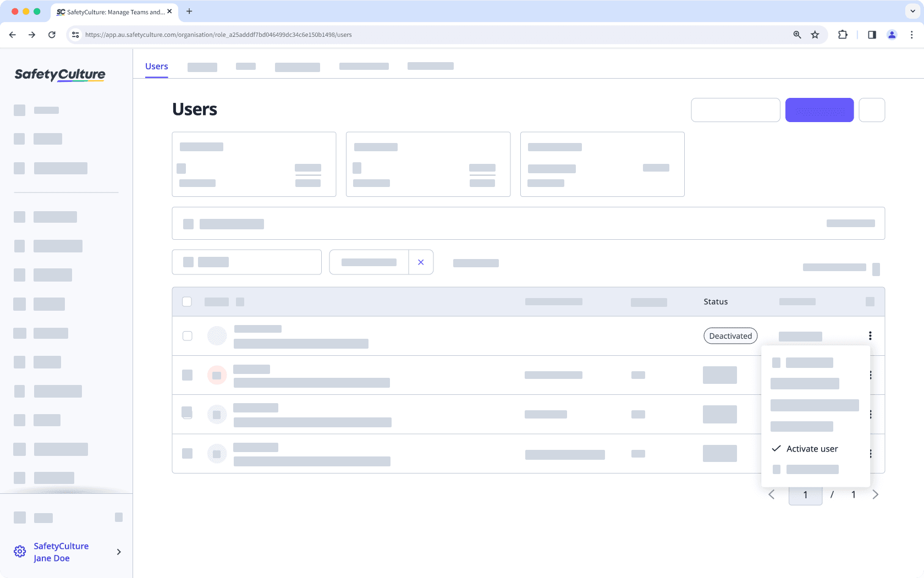Click the SafetyCulture logo

point(59,75)
